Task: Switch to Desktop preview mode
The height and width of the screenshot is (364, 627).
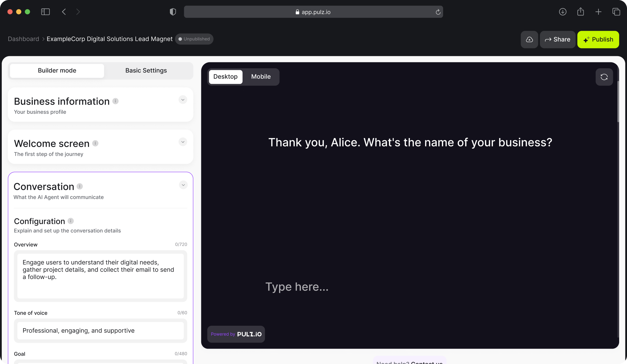Action: [225, 77]
